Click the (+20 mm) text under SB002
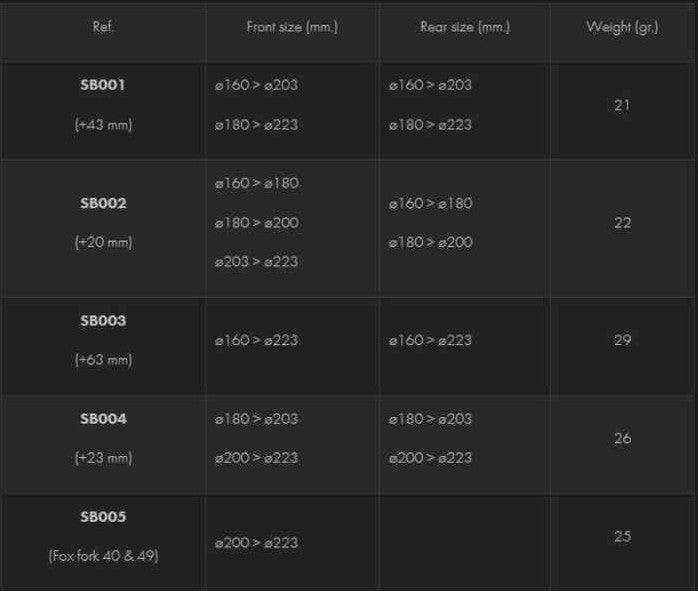Screen dimensions: 698x591 coord(103,242)
